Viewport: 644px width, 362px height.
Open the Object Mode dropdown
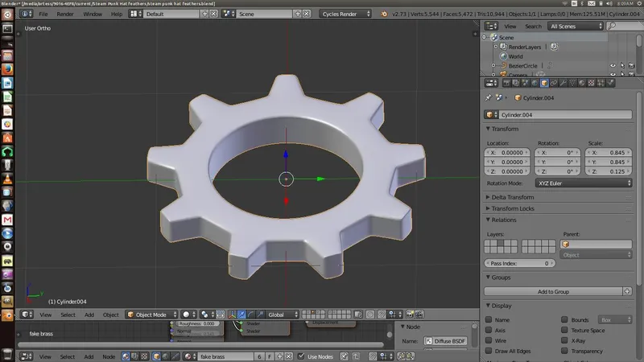[x=150, y=315]
